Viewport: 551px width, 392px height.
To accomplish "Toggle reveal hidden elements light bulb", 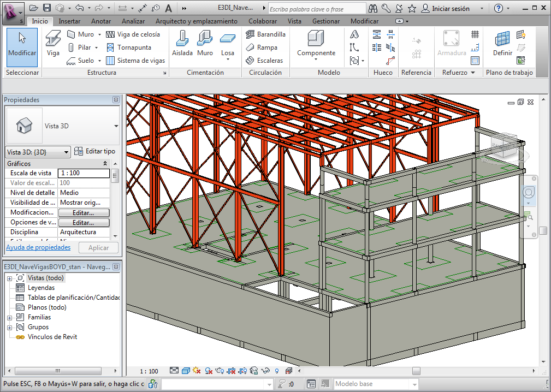I will (277, 371).
